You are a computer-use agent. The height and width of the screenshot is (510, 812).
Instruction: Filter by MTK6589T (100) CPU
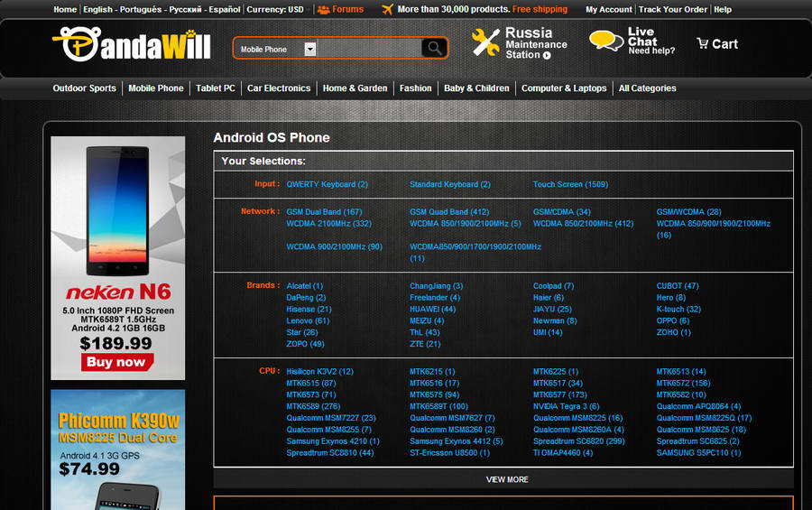click(x=438, y=406)
